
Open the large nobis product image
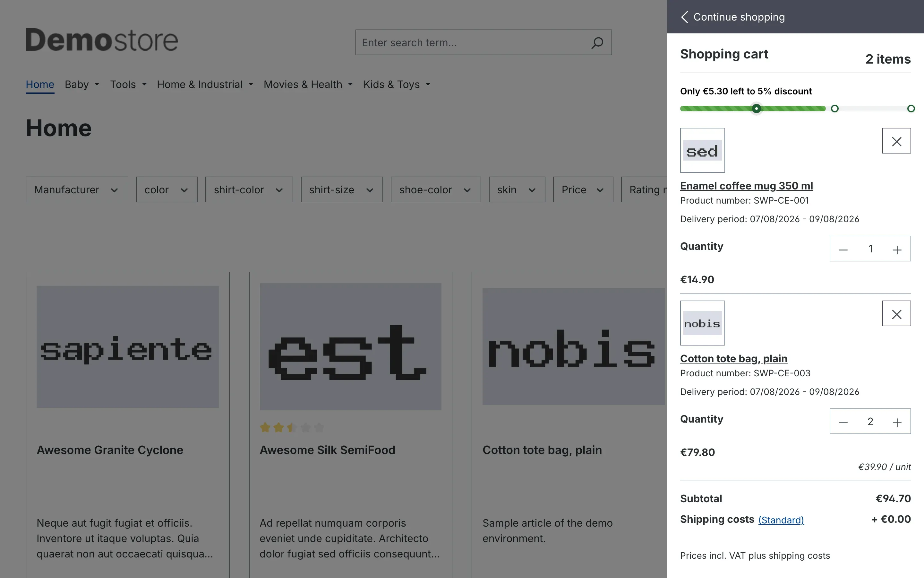click(573, 347)
